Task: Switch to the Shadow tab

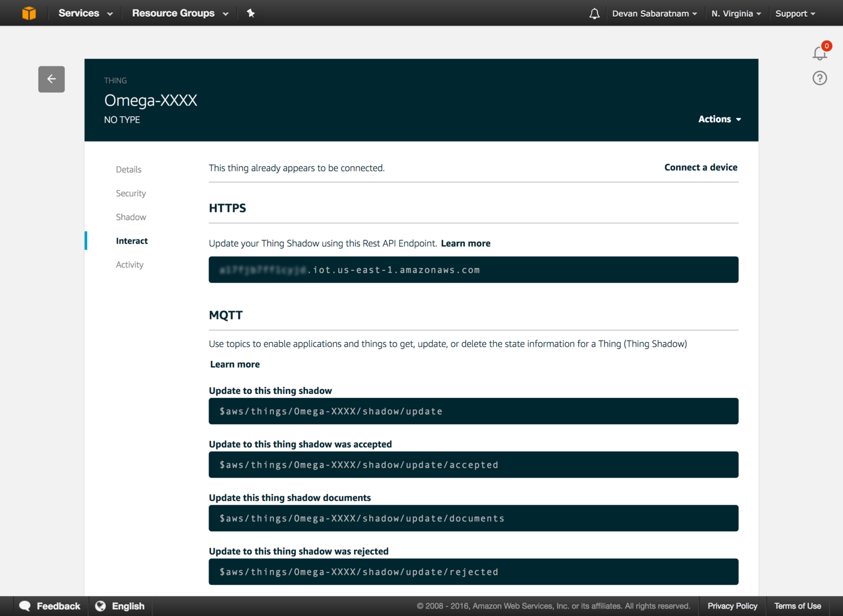Action: (x=131, y=217)
